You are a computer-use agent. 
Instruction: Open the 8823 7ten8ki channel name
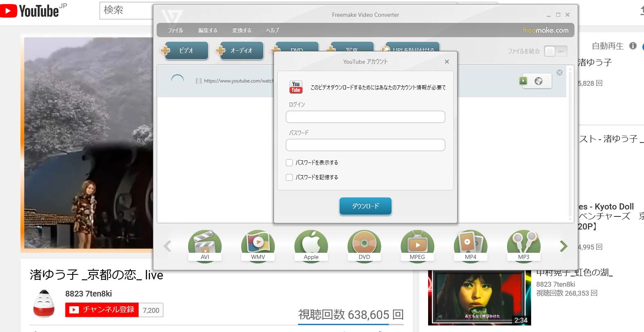89,294
